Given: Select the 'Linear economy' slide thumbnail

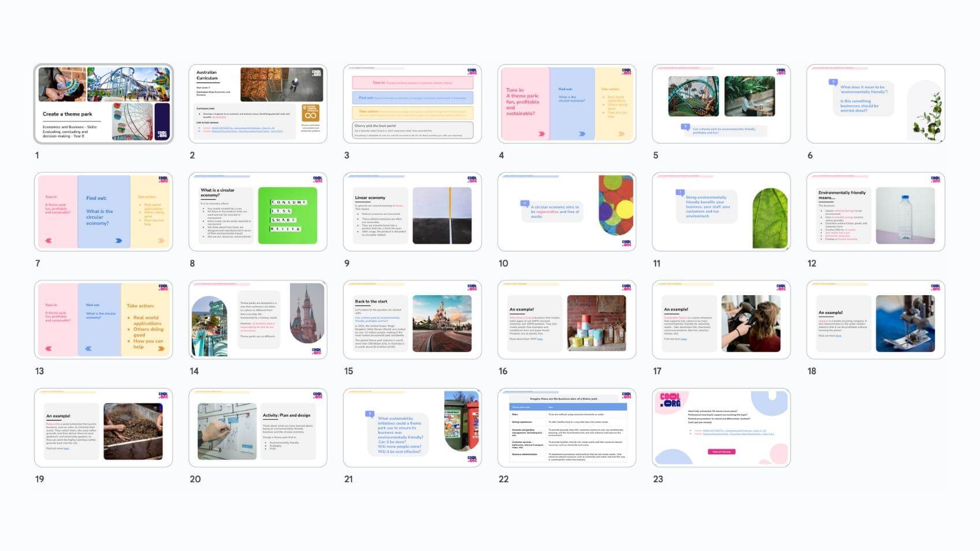Looking at the screenshot, I should point(412,212).
